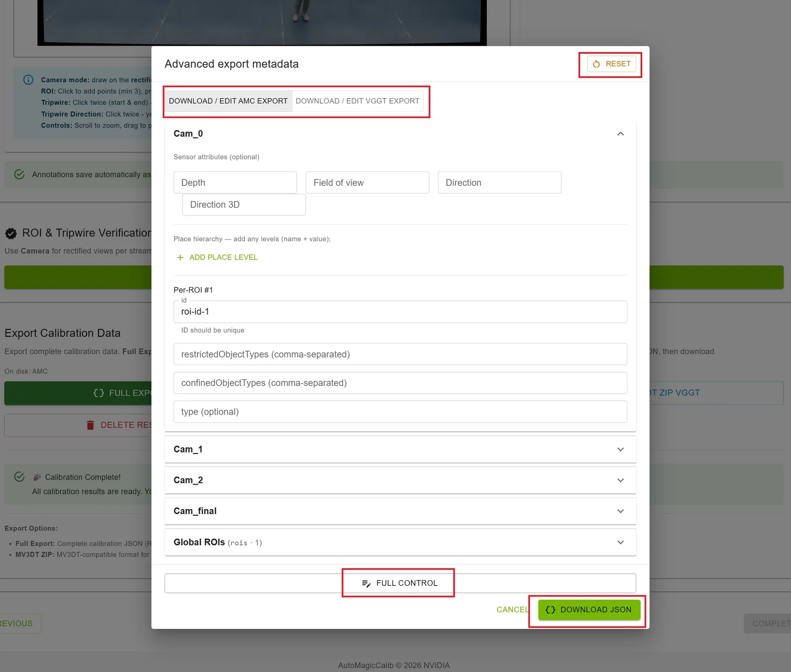The image size is (791, 672).
Task: Expand the Cam_2 section
Action: [x=400, y=480]
